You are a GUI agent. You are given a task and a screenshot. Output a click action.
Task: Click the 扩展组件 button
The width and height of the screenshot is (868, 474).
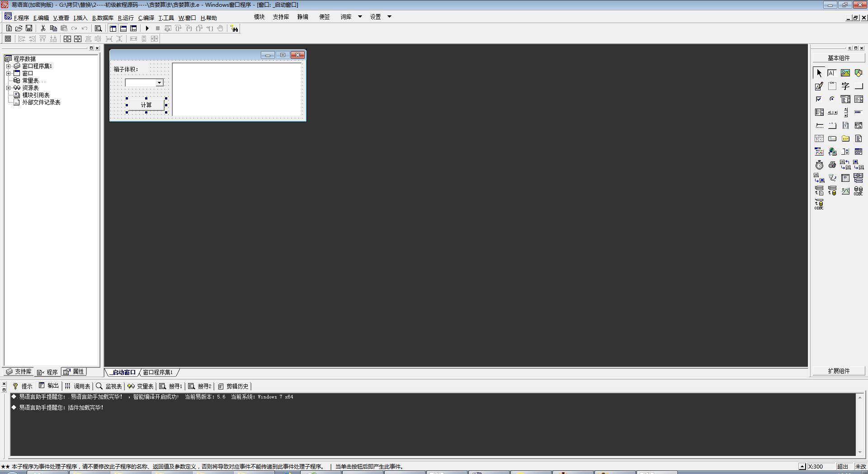pos(839,371)
